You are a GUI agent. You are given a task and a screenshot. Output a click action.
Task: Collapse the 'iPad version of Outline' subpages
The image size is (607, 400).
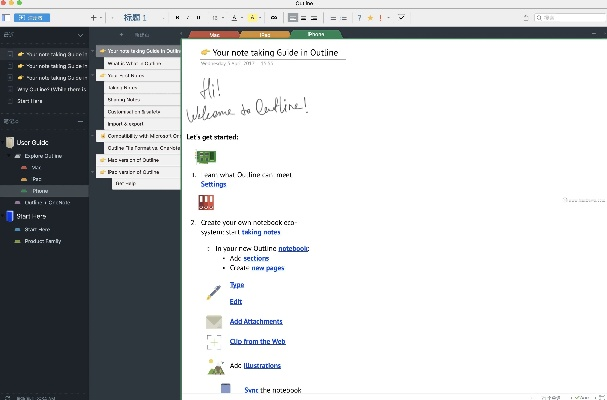tap(93, 172)
